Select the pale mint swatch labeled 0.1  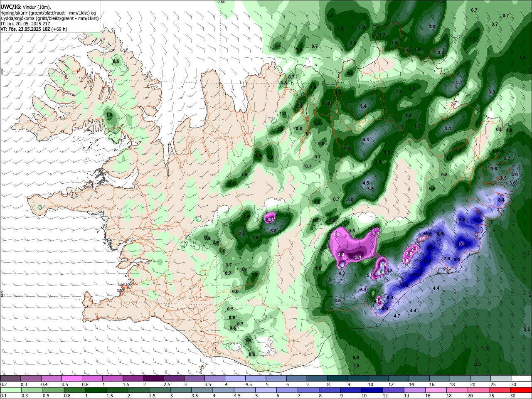pyautogui.click(x=11, y=390)
